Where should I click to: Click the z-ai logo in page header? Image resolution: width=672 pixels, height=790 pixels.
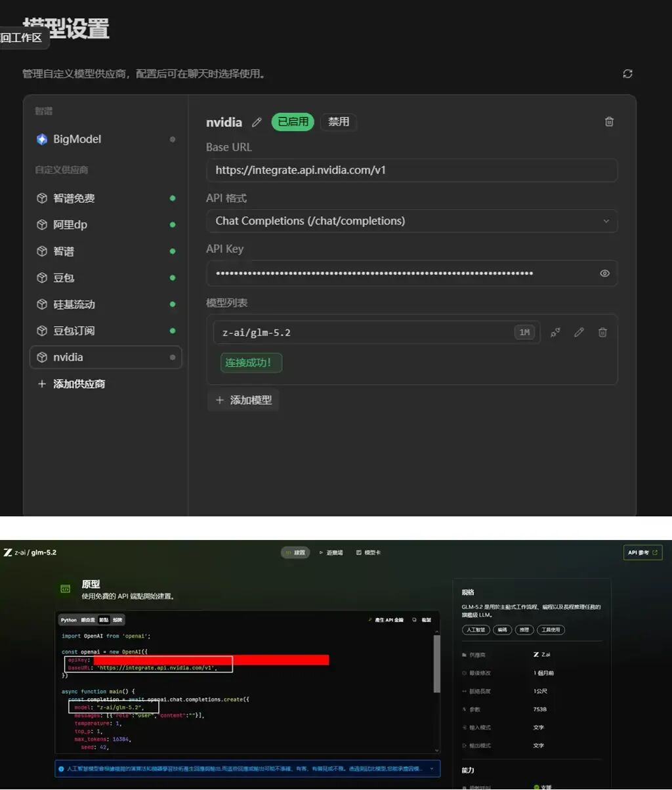tap(8, 552)
